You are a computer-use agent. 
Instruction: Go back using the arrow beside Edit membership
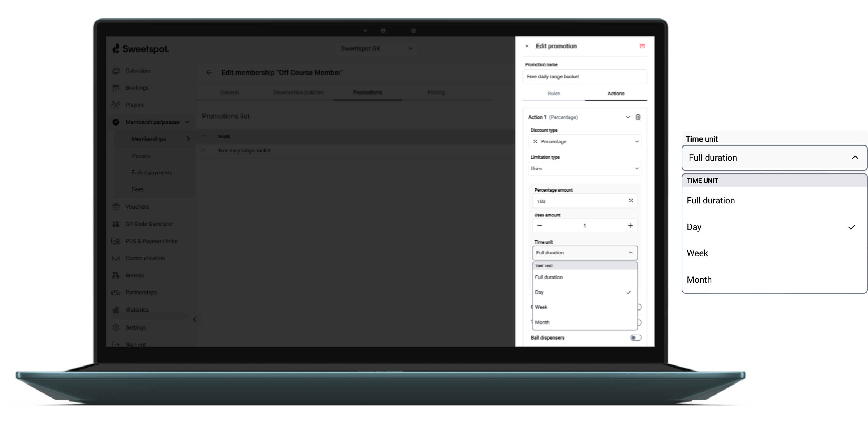(x=209, y=73)
